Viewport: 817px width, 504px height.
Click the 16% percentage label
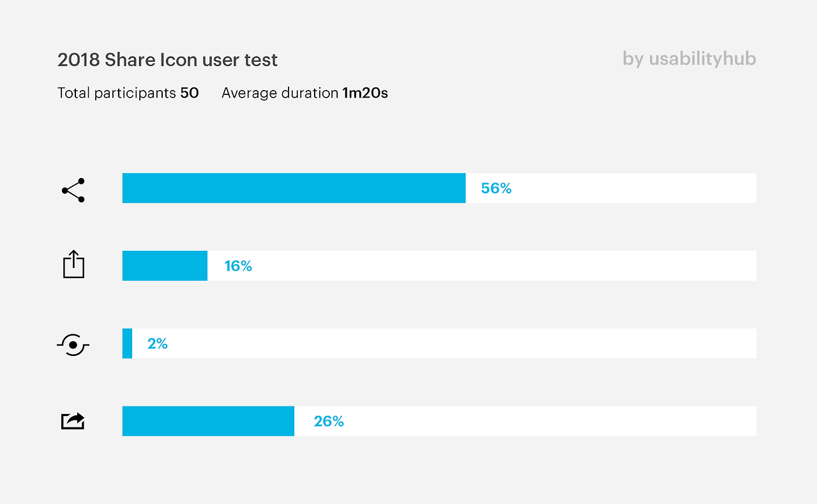click(x=238, y=266)
